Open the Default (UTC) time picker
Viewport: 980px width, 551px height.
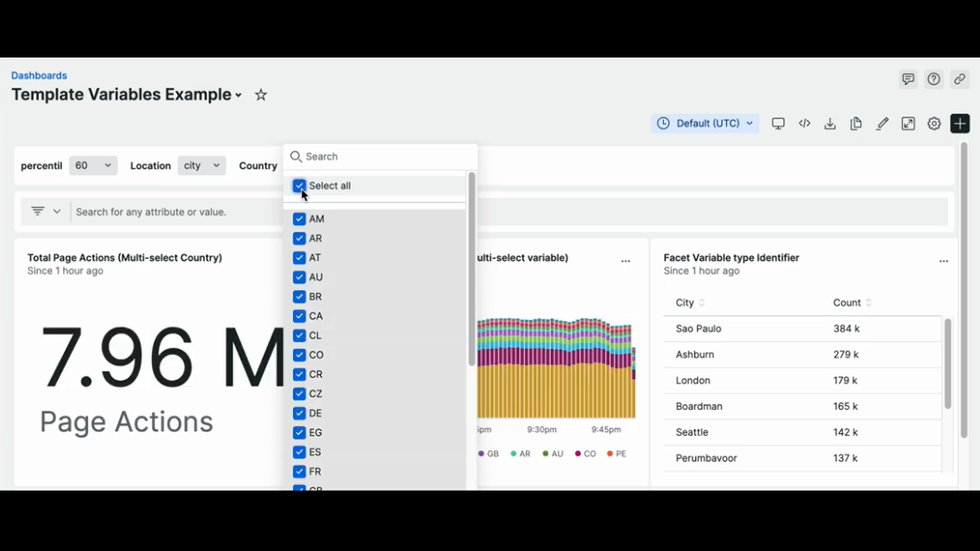point(705,123)
